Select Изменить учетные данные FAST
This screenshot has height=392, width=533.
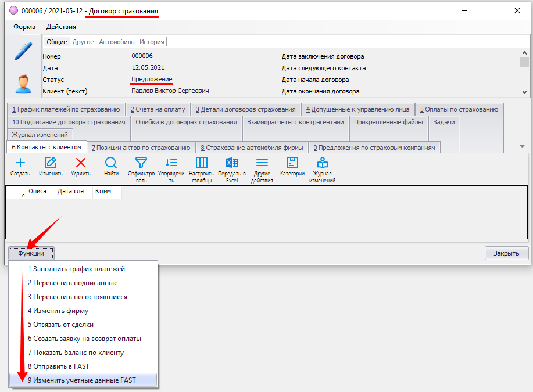point(81,380)
